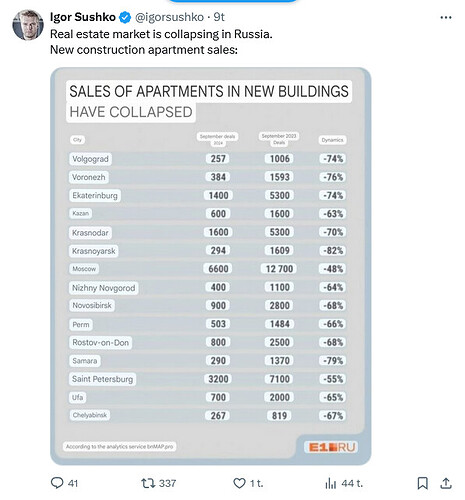The height and width of the screenshot is (500, 465).
Task: Open the @igorsushko handle link
Action: pos(169,17)
